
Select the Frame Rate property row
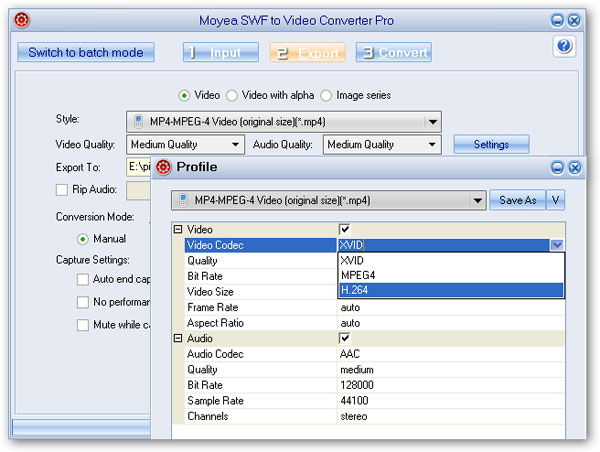pos(260,307)
